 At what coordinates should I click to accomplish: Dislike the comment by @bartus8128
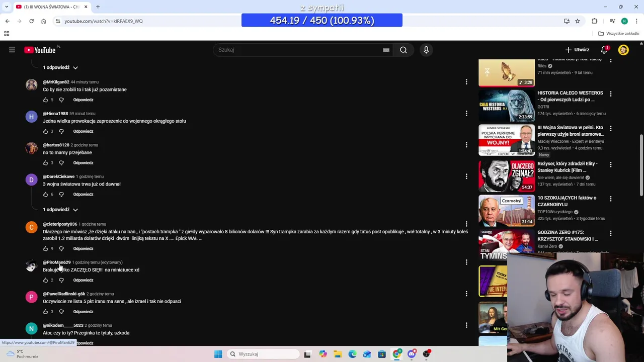tap(61, 163)
